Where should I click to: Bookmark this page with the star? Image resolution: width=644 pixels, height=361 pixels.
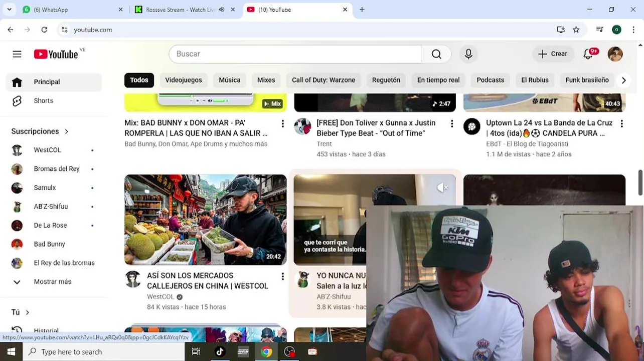click(x=576, y=30)
